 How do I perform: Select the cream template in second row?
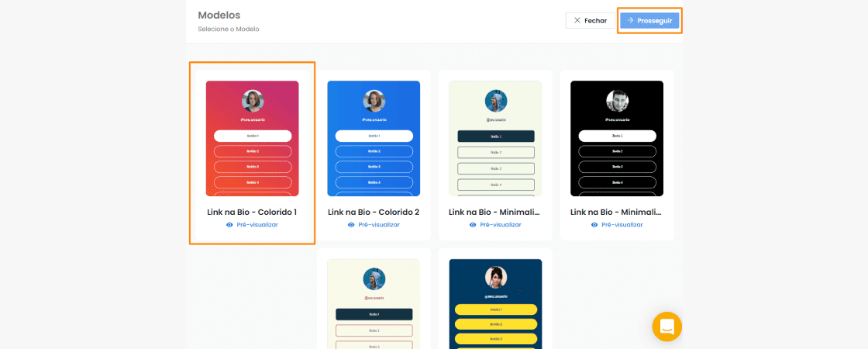[x=374, y=304]
